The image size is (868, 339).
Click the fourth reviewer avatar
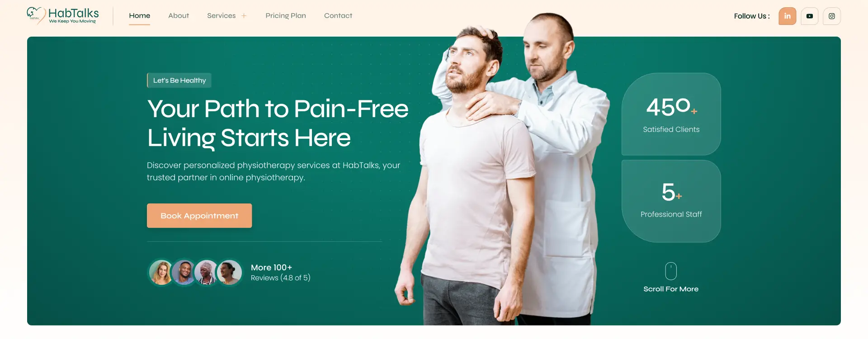tap(230, 273)
